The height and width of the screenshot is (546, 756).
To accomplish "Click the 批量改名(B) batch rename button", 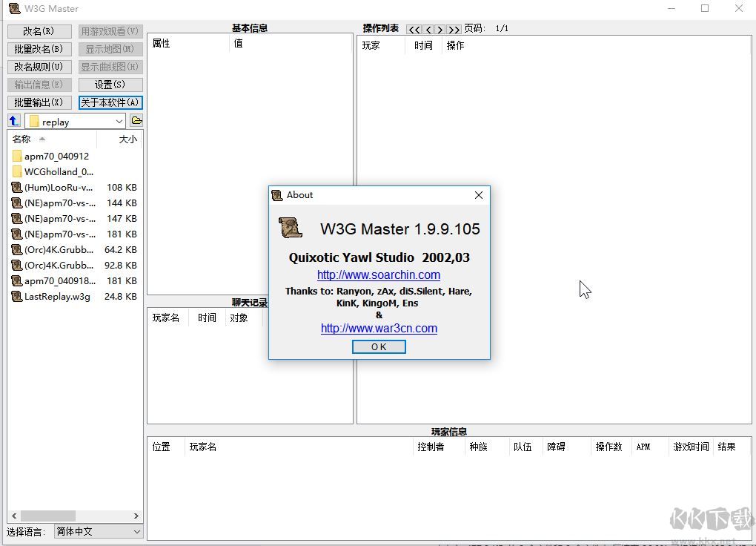I will coord(39,49).
